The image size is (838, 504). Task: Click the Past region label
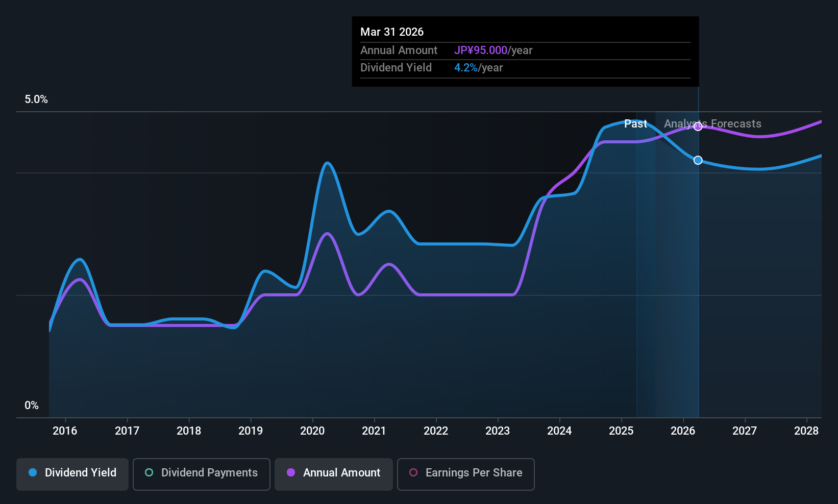coord(635,124)
